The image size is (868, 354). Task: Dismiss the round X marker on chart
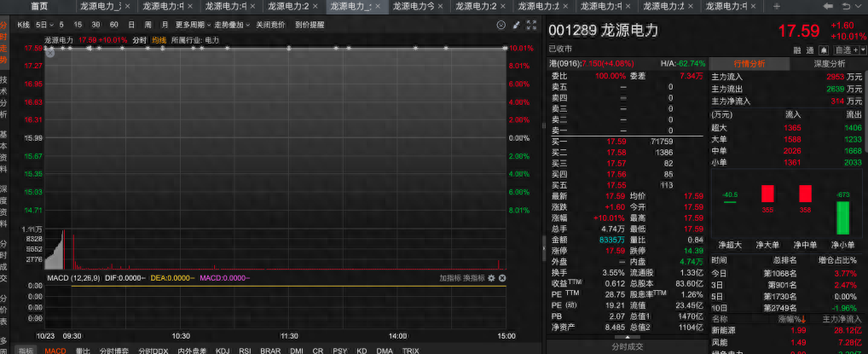click(x=50, y=53)
